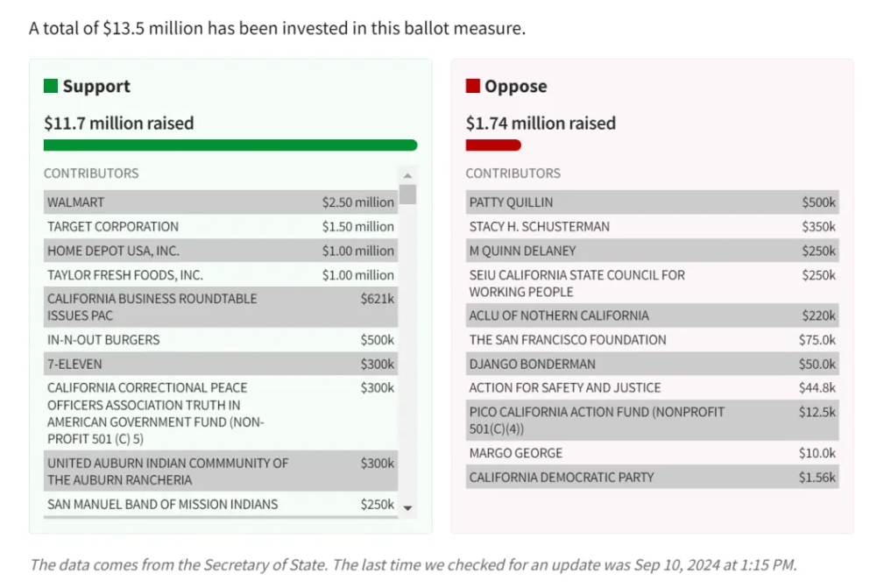Viewport: 884px width, 588px height.
Task: Click the 7-ELEVEN contributor row
Action: point(221,364)
